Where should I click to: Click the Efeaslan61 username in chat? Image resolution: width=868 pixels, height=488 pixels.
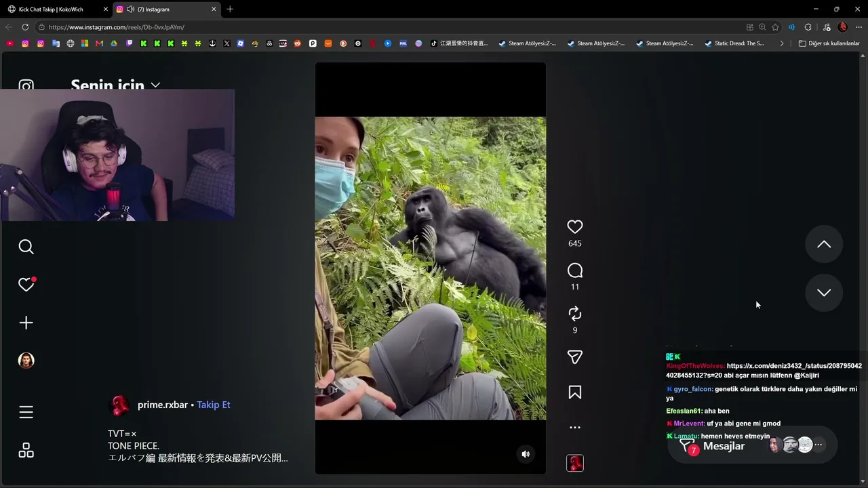pyautogui.click(x=684, y=411)
